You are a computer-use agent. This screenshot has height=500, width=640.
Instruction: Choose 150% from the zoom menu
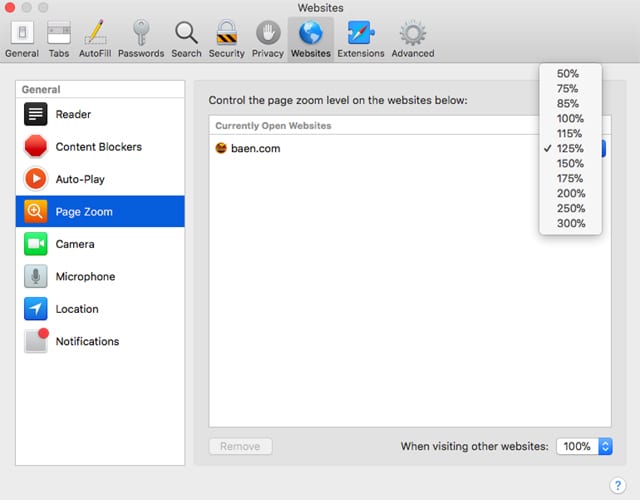click(x=570, y=164)
